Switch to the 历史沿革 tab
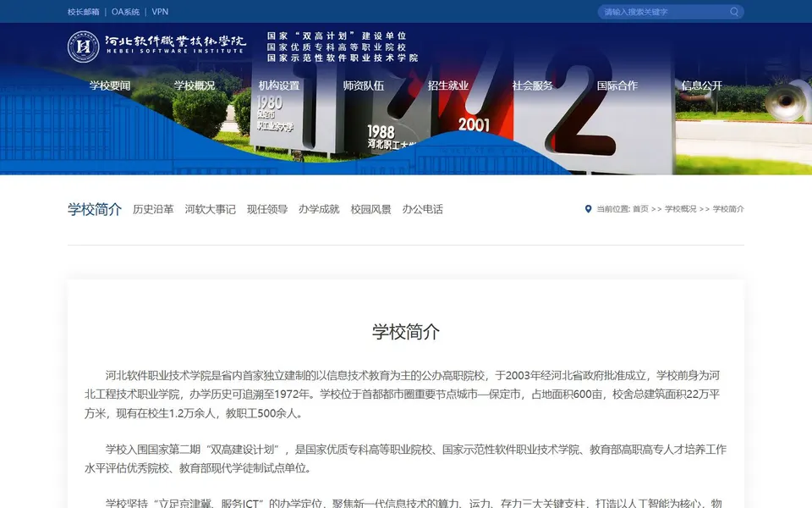 coord(153,209)
